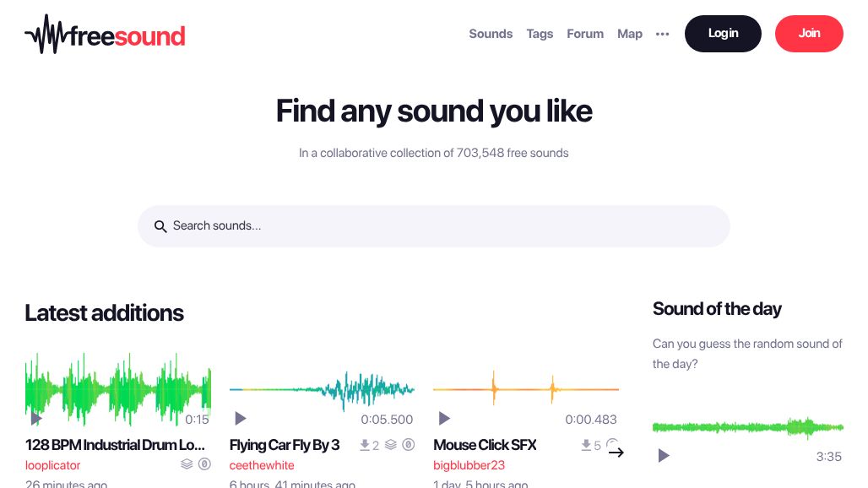Image resolution: width=868 pixels, height=488 pixels.
Task: Click the 'Can you guess the random sound' text
Action: (x=747, y=354)
